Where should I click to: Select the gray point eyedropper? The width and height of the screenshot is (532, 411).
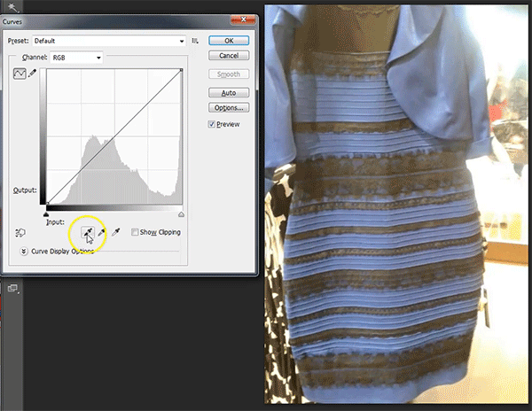click(101, 232)
